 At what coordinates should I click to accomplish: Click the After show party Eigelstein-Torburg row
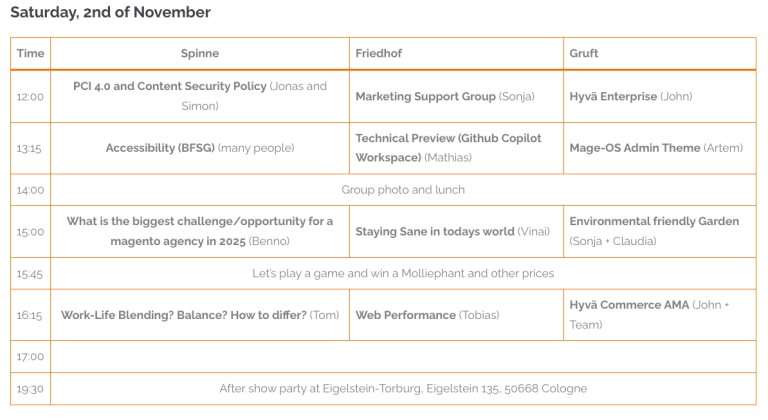pyautogui.click(x=403, y=388)
